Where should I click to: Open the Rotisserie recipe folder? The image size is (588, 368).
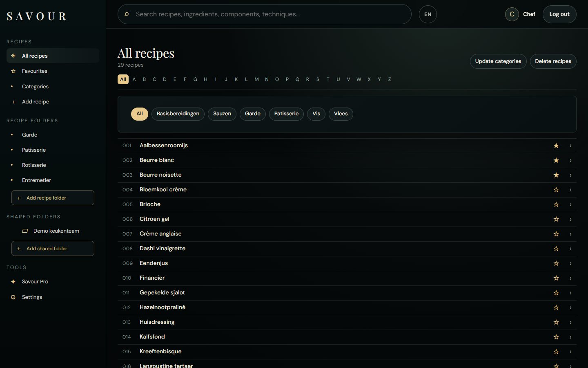pos(53,165)
